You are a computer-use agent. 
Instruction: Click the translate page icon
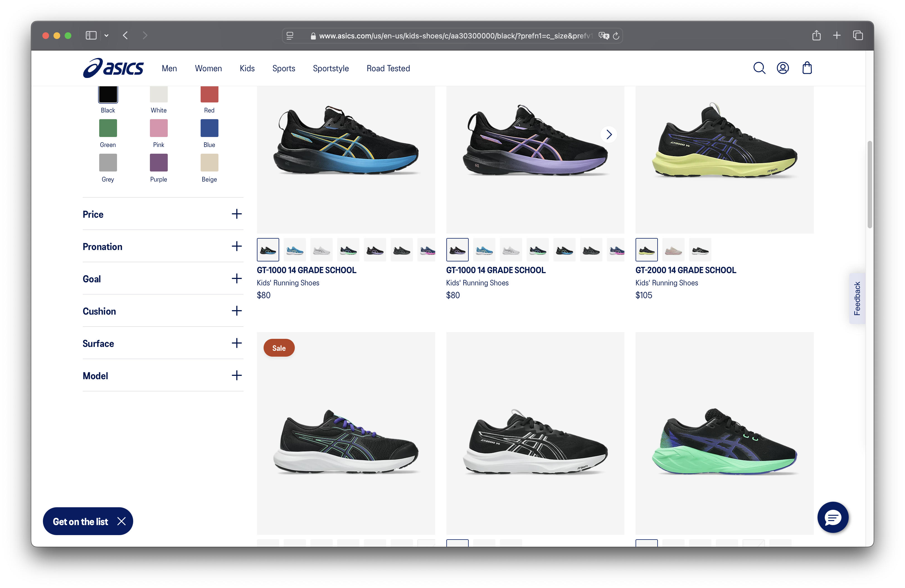604,36
